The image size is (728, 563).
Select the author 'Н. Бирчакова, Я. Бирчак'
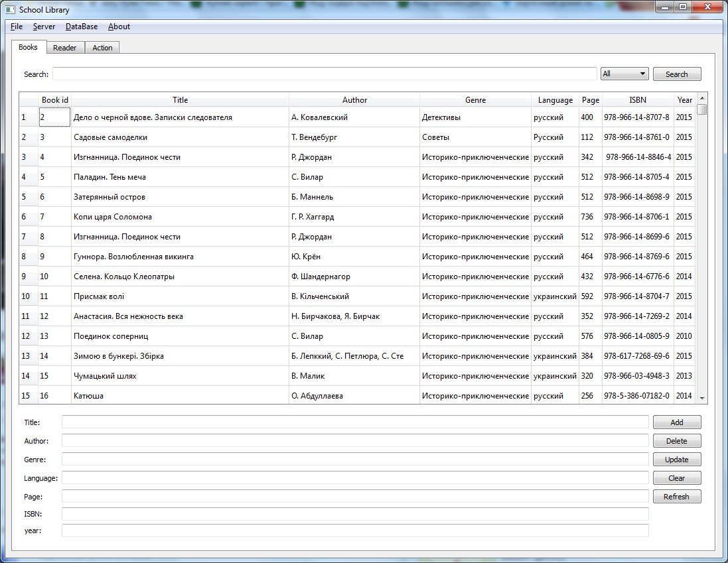point(354,316)
